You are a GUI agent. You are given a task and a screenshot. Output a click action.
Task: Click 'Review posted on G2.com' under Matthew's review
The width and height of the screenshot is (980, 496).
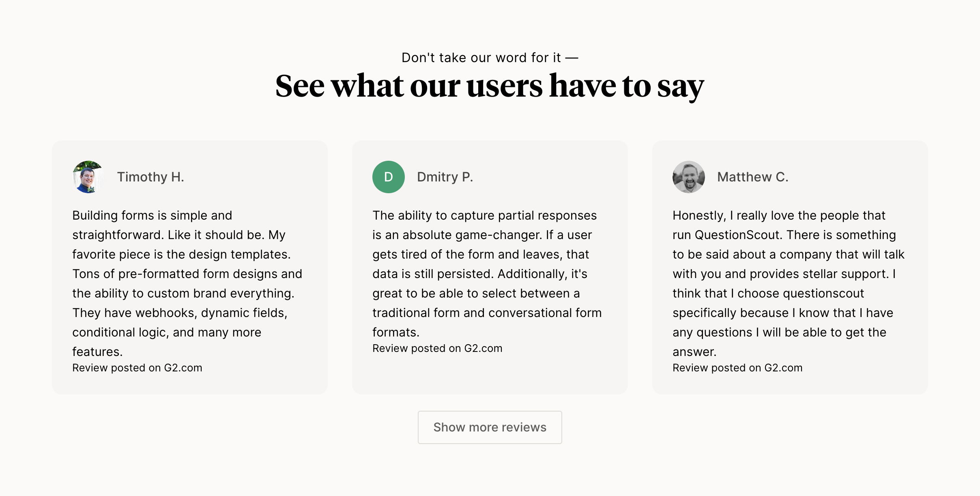tap(737, 368)
